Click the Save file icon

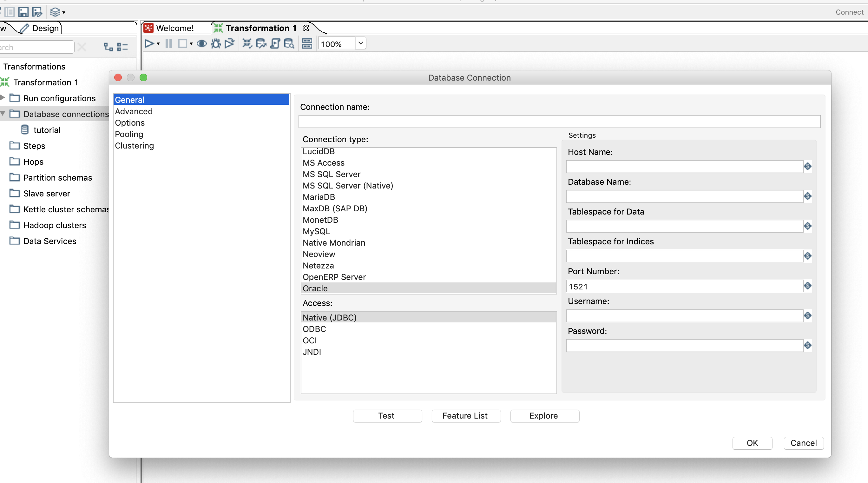pos(23,12)
